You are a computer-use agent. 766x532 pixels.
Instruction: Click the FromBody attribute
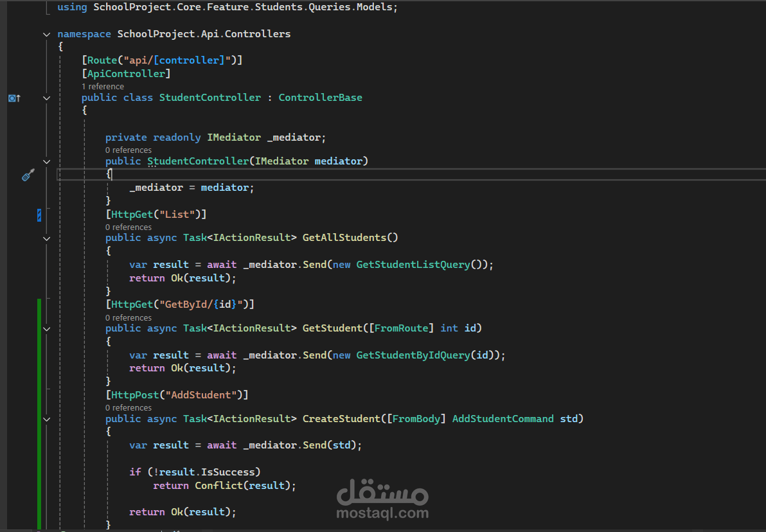click(416, 418)
